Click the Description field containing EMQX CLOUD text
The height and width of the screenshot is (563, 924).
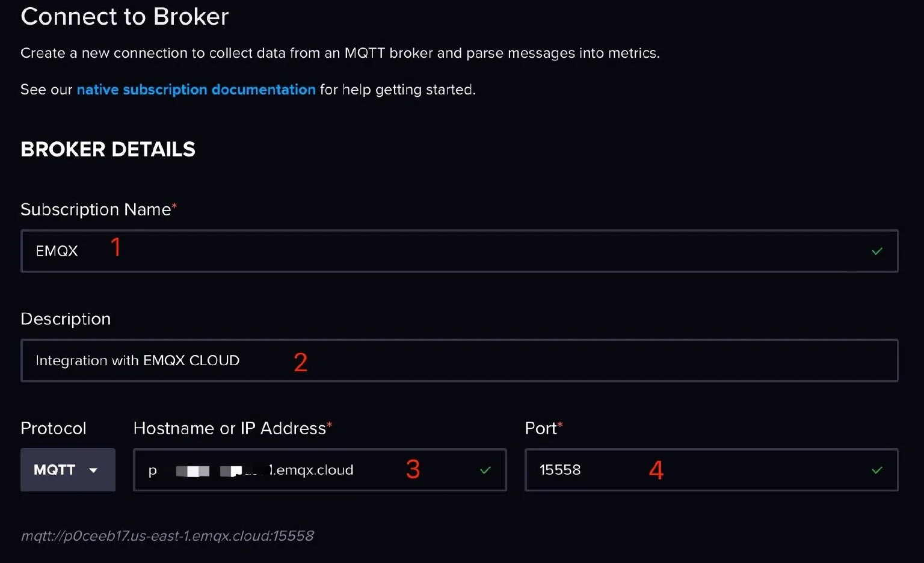tap(421, 360)
